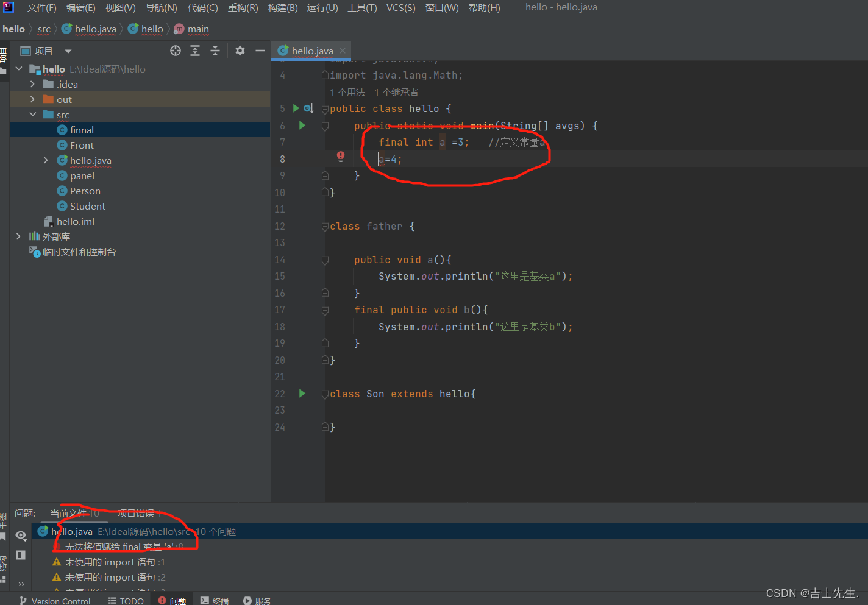Click the inheritor gutter icon on line 5

308,108
